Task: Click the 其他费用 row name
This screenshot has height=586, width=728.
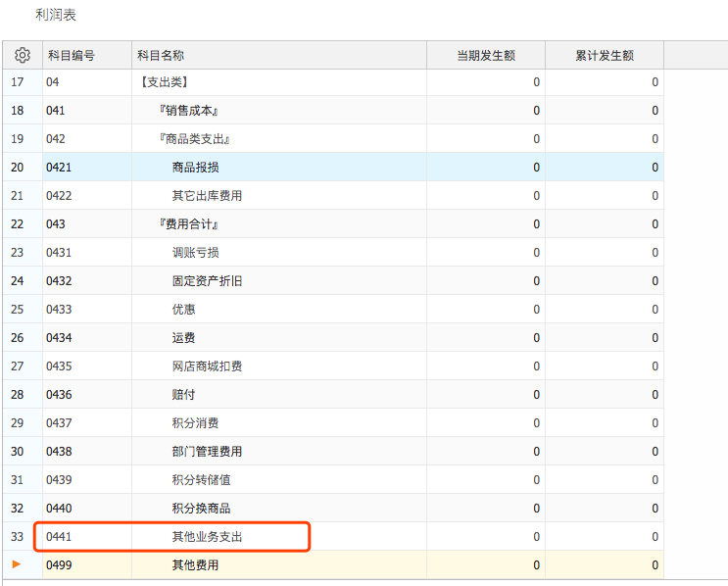Action: pos(195,565)
